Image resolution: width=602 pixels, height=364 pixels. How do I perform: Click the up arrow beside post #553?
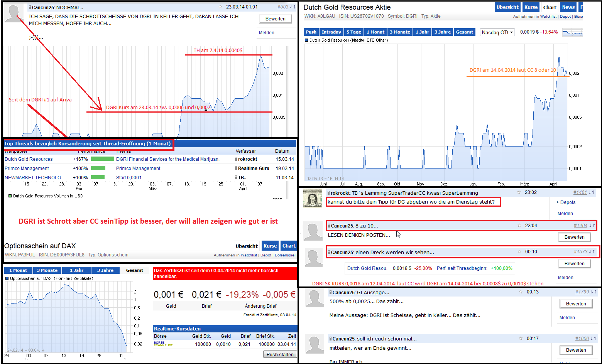click(x=294, y=7)
